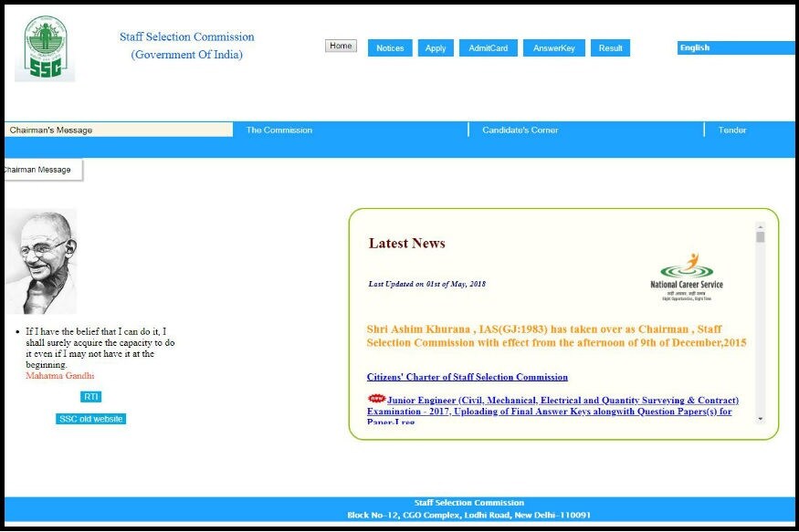Visit the SSC old website

tap(89, 417)
